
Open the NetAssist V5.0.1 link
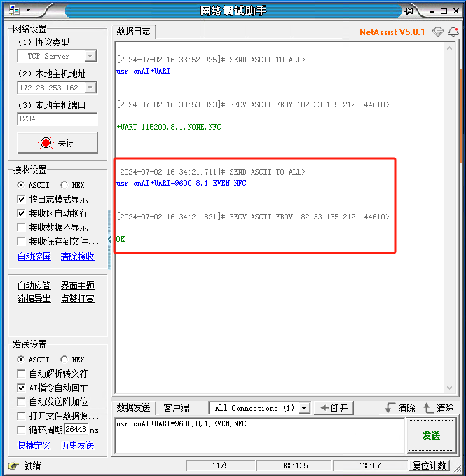tap(392, 32)
